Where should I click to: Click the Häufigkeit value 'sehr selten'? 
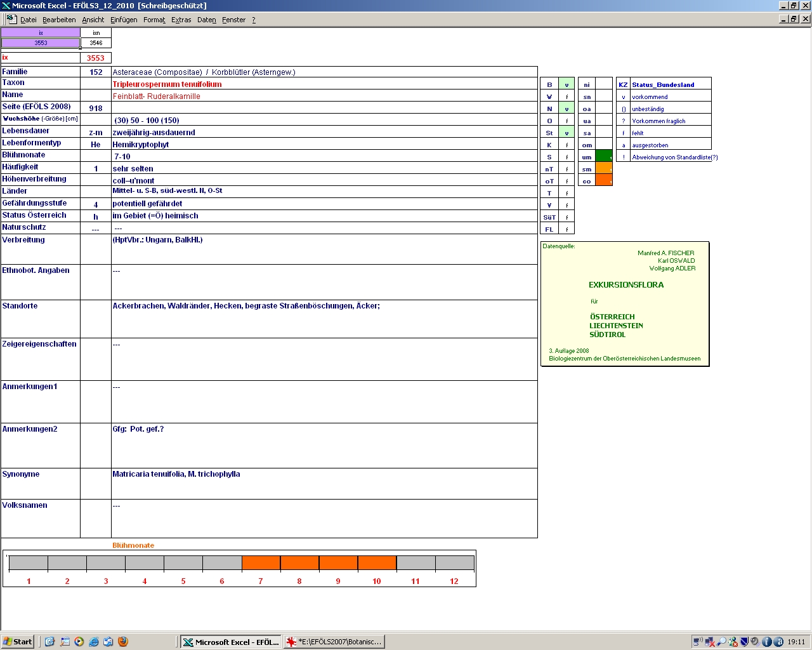[133, 169]
